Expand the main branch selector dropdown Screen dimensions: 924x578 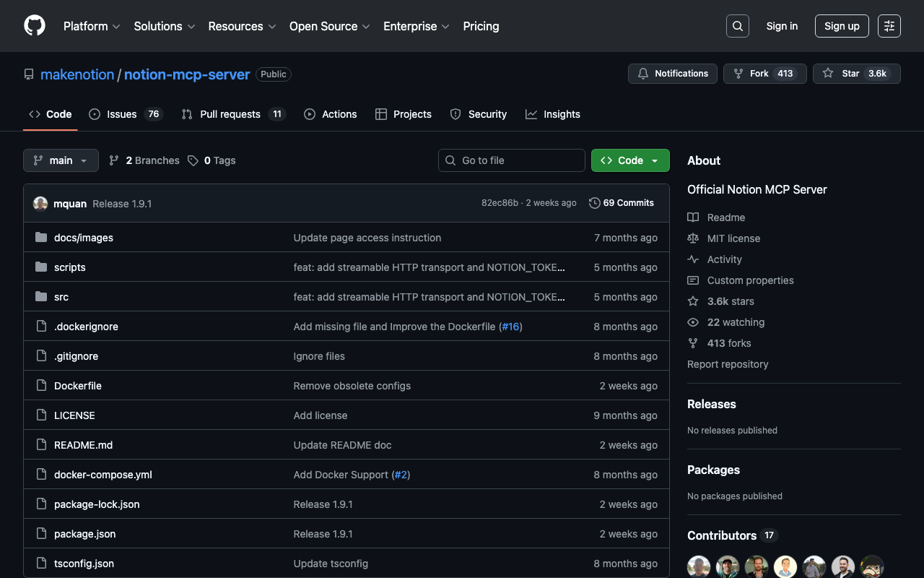click(61, 160)
